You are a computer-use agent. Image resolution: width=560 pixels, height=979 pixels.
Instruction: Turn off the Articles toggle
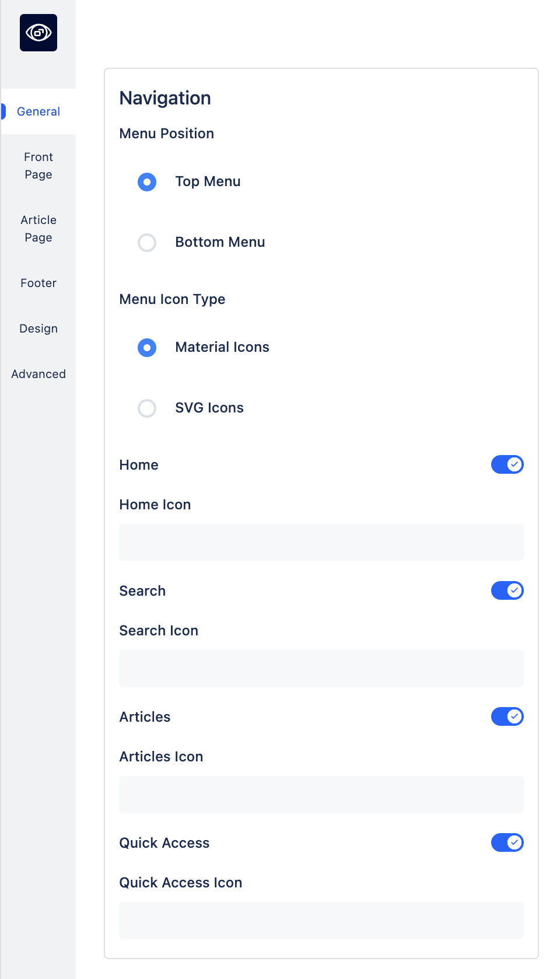pos(507,716)
